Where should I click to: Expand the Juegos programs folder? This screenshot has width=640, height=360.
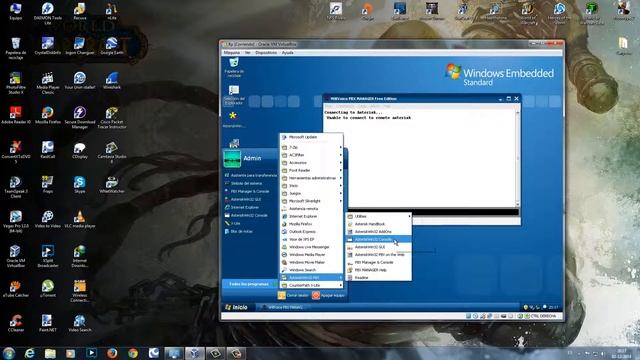(311, 193)
